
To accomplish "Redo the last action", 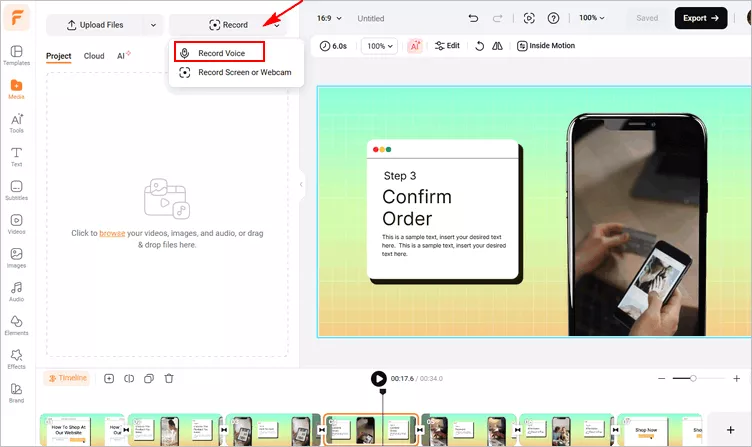I will (x=497, y=18).
